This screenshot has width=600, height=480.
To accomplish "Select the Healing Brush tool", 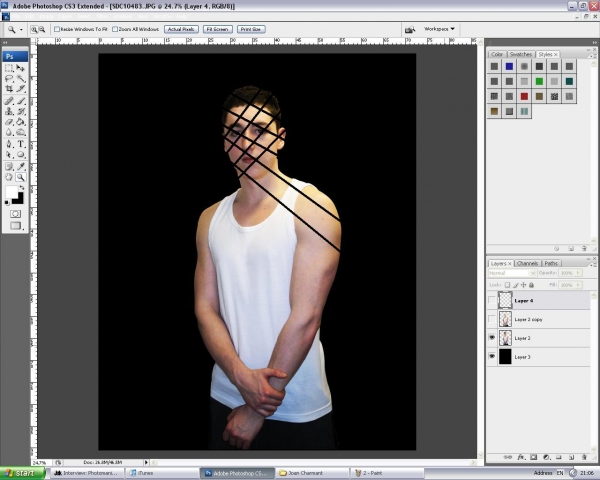I will 9,101.
